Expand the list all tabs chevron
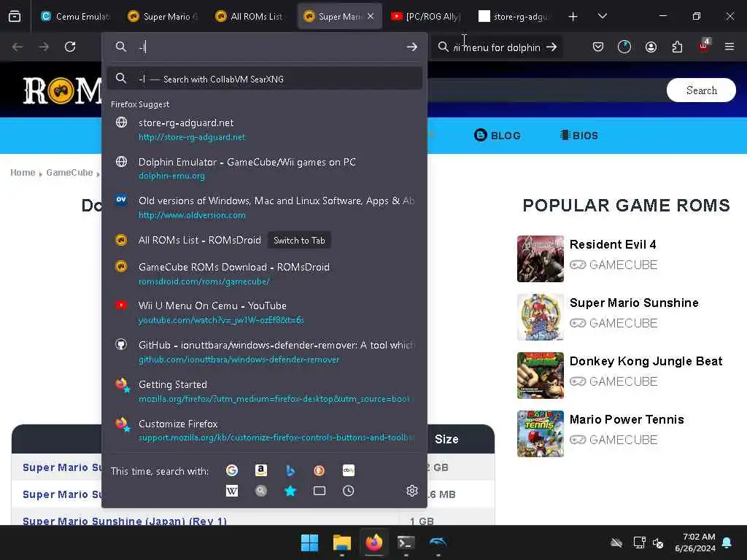The height and width of the screenshot is (560, 747). 602,17
